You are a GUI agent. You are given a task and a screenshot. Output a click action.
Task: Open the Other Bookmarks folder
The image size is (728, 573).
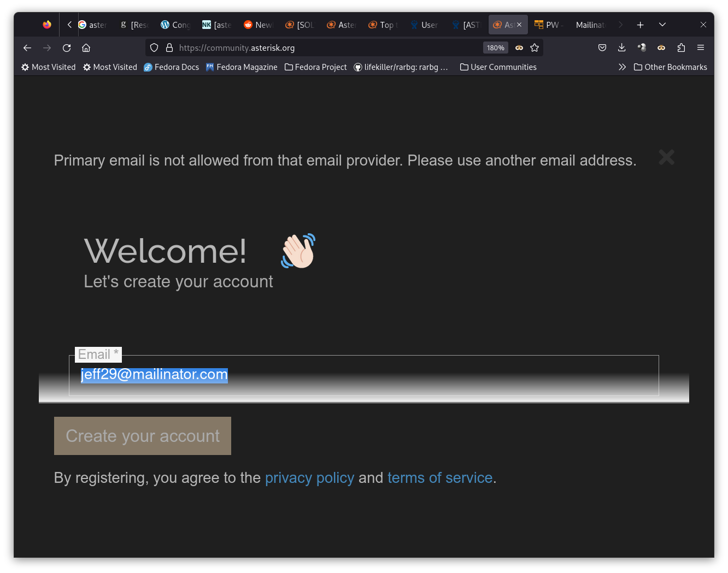(671, 67)
